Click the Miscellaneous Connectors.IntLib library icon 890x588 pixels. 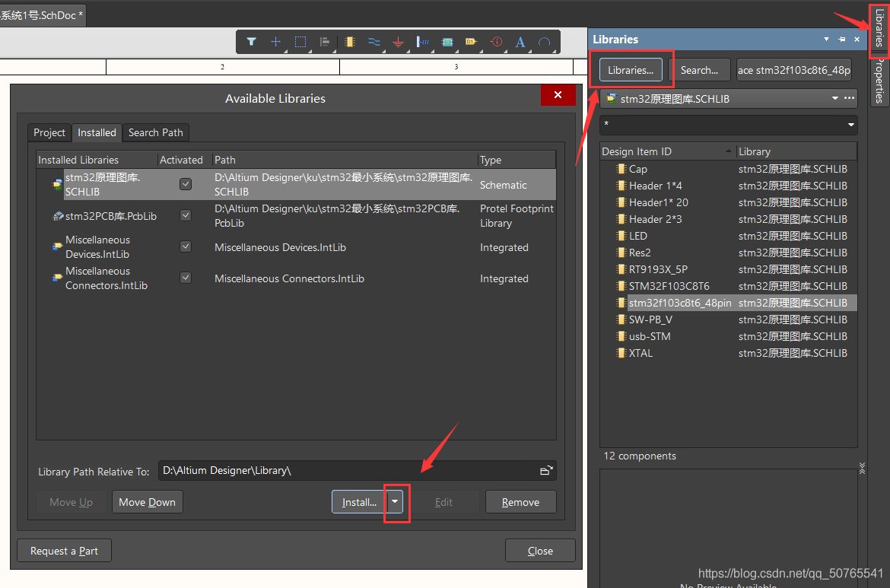tap(57, 278)
